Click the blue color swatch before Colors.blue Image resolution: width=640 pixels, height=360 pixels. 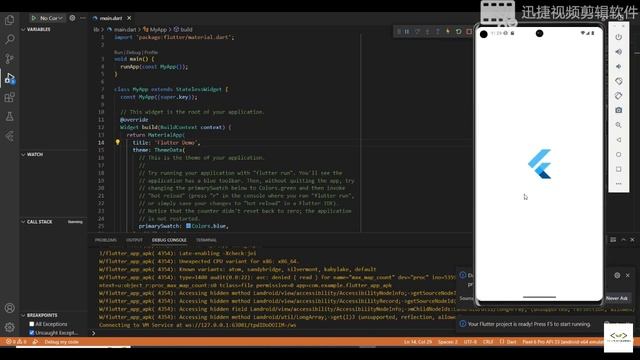[188, 226]
